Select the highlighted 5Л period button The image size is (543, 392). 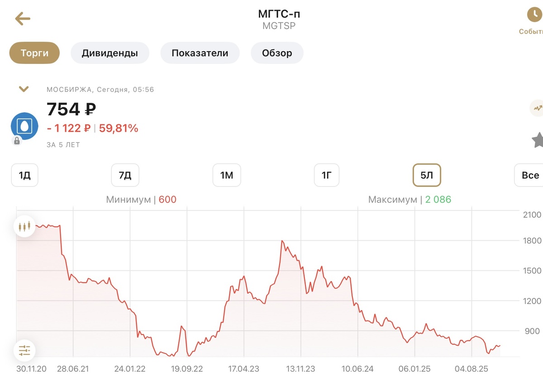[x=427, y=175]
